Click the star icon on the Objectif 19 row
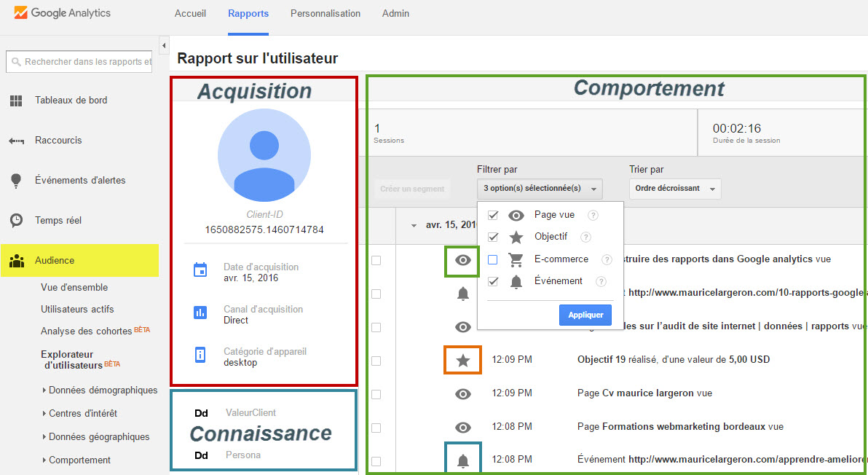The height and width of the screenshot is (475, 868). tap(463, 361)
